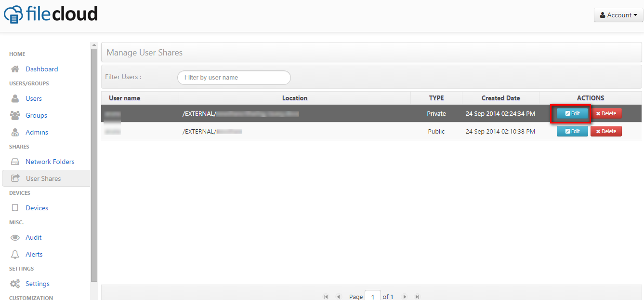The width and height of the screenshot is (644, 300).
Task: Click the Devices tablet icon
Action: (15, 208)
